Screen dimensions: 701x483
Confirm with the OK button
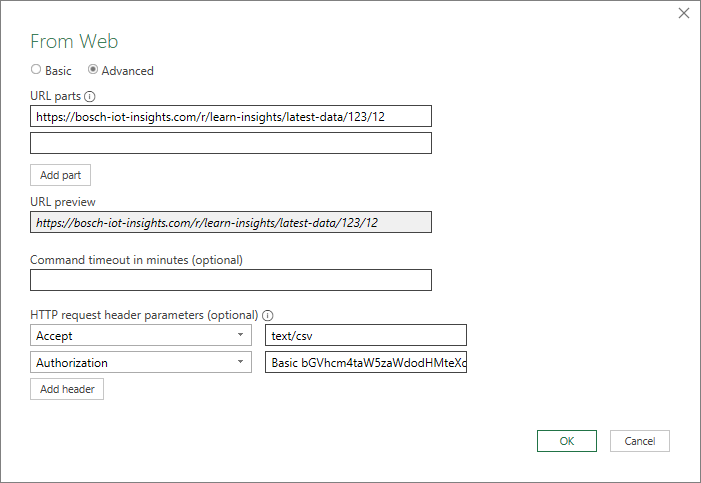(566, 441)
